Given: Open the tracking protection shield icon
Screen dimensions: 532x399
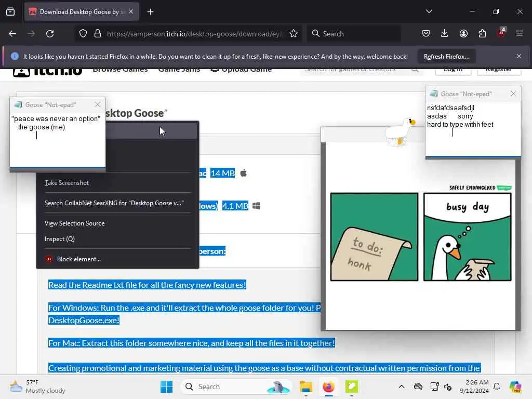Looking at the screenshot, I should pyautogui.click(x=83, y=34).
